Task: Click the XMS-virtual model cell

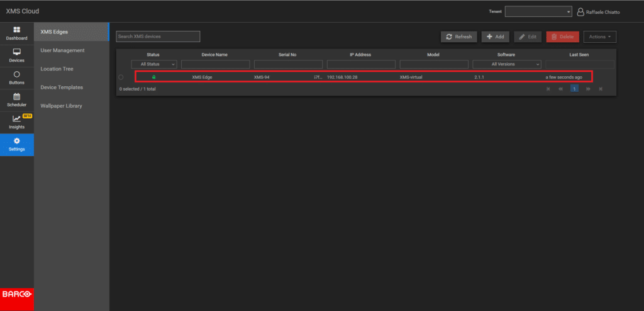Action: [x=411, y=77]
